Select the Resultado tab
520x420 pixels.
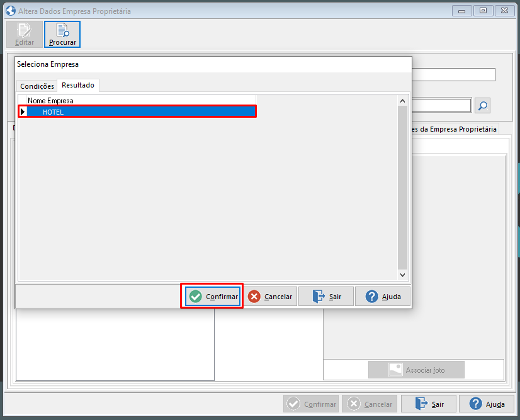(x=78, y=85)
